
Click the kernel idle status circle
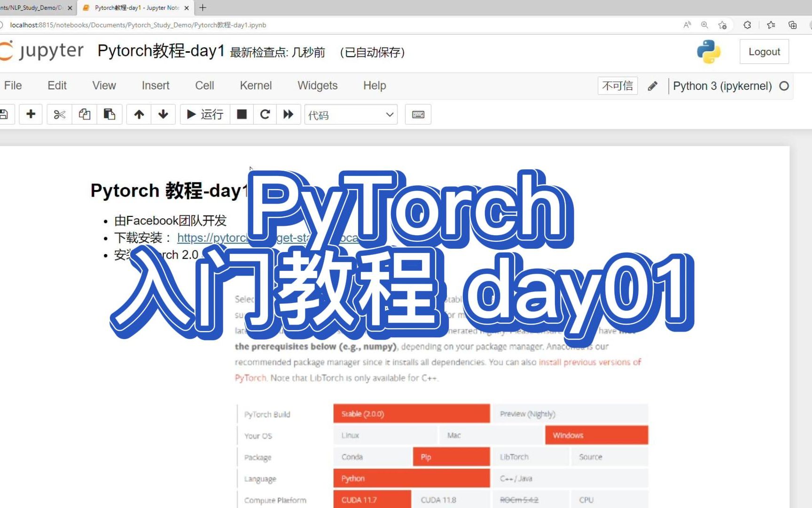784,86
